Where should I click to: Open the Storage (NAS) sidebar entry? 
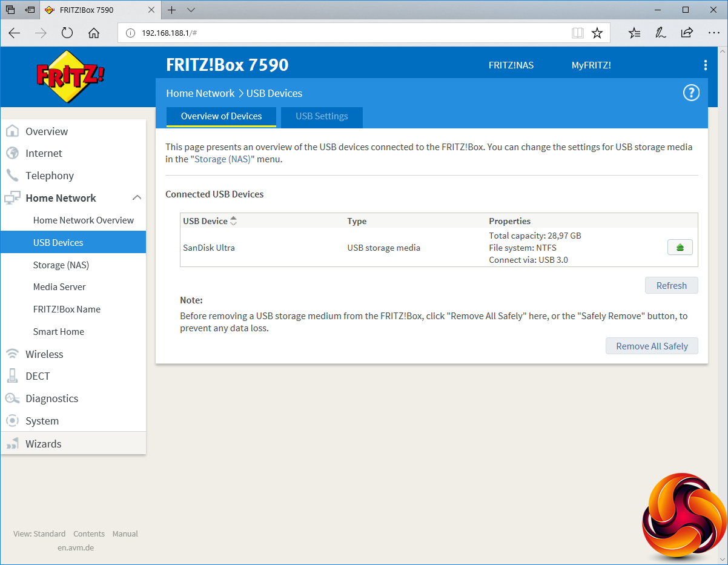(61, 265)
